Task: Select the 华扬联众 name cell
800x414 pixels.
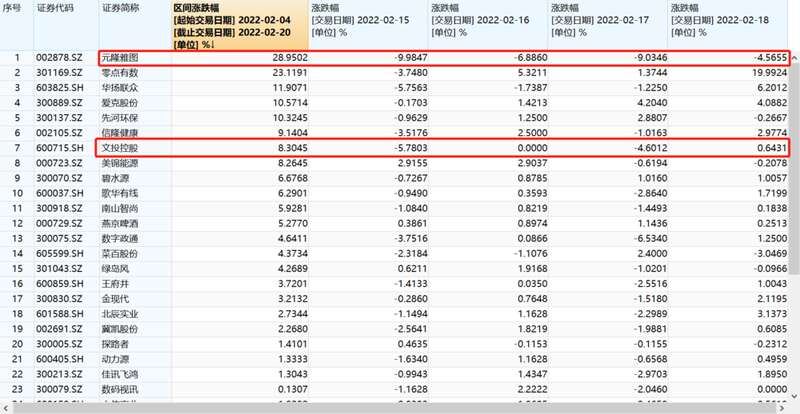Action: [120, 88]
